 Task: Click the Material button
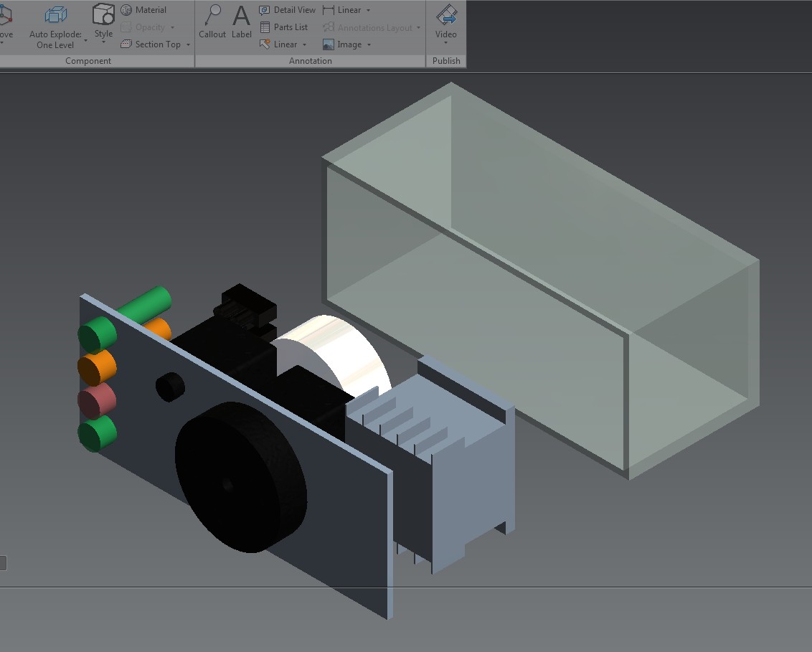coord(143,10)
